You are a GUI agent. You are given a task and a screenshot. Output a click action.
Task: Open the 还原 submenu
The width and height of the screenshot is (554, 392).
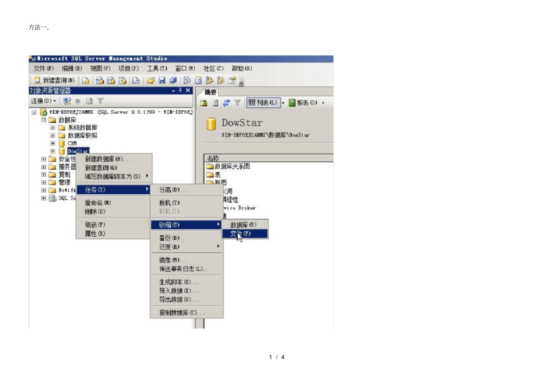pyautogui.click(x=187, y=247)
